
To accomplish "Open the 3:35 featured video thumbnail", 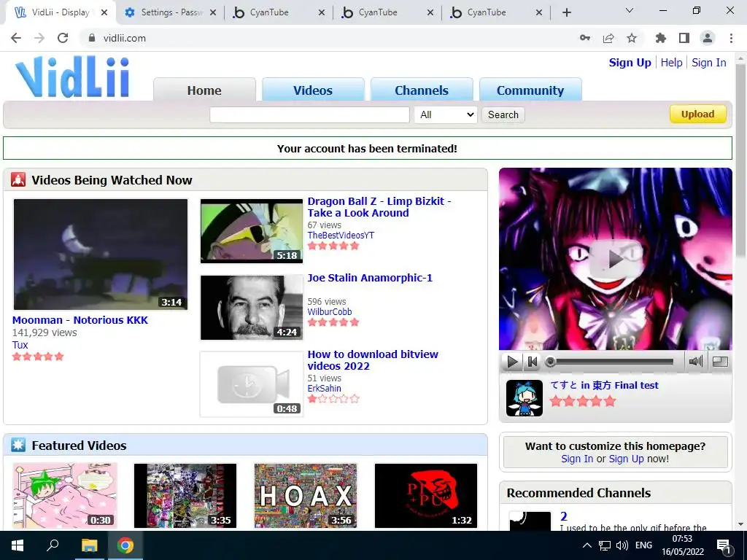I will [x=185, y=496].
